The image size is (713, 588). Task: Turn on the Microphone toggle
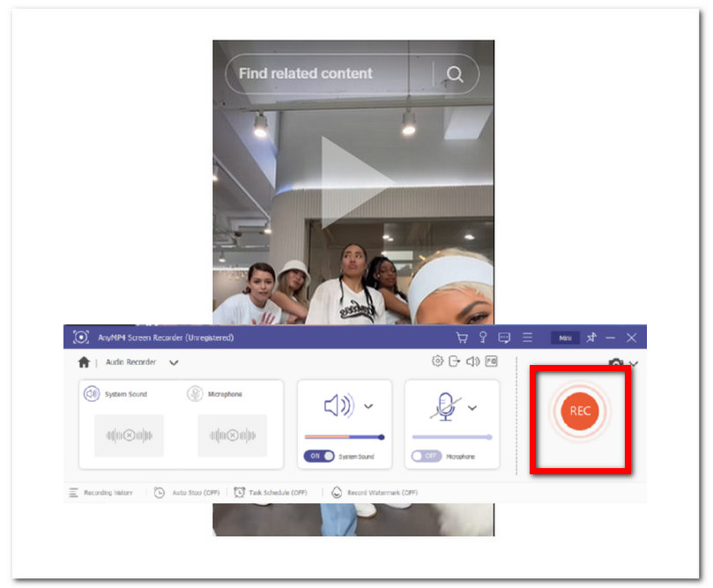pyautogui.click(x=427, y=457)
